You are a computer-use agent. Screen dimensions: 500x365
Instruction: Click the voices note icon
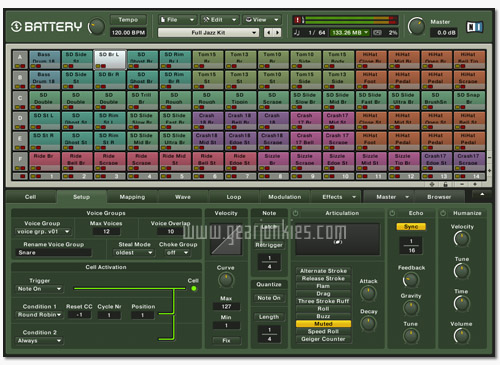coord(297,32)
